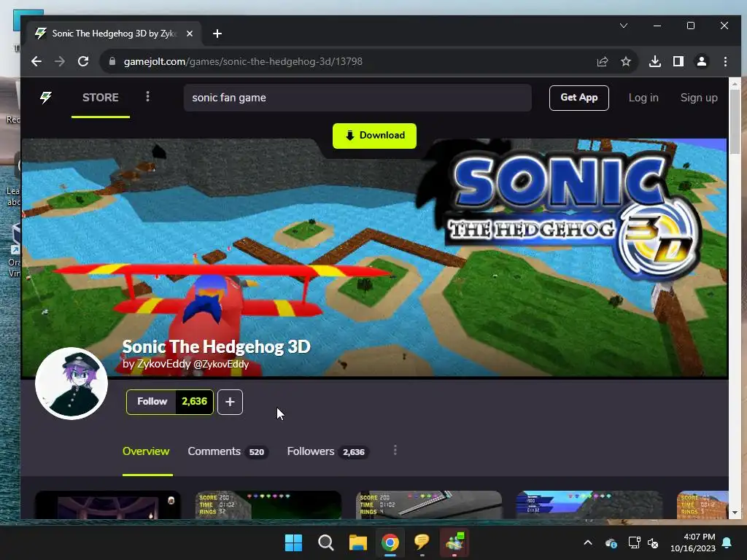Screen dimensions: 747x560
Task: Open the Chrome three-dot menu
Action: [725, 61]
